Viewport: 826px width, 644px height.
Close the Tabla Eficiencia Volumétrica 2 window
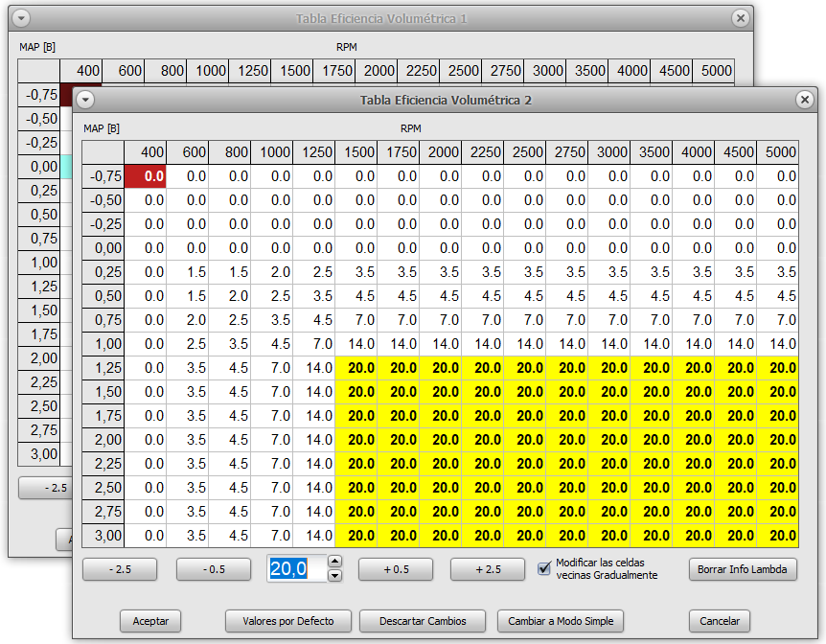click(x=804, y=100)
